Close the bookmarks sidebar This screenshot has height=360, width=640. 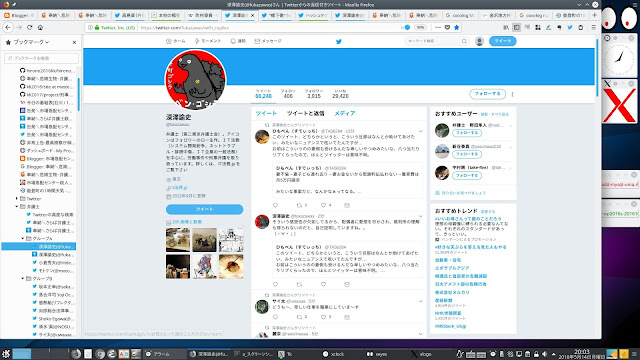[74, 42]
